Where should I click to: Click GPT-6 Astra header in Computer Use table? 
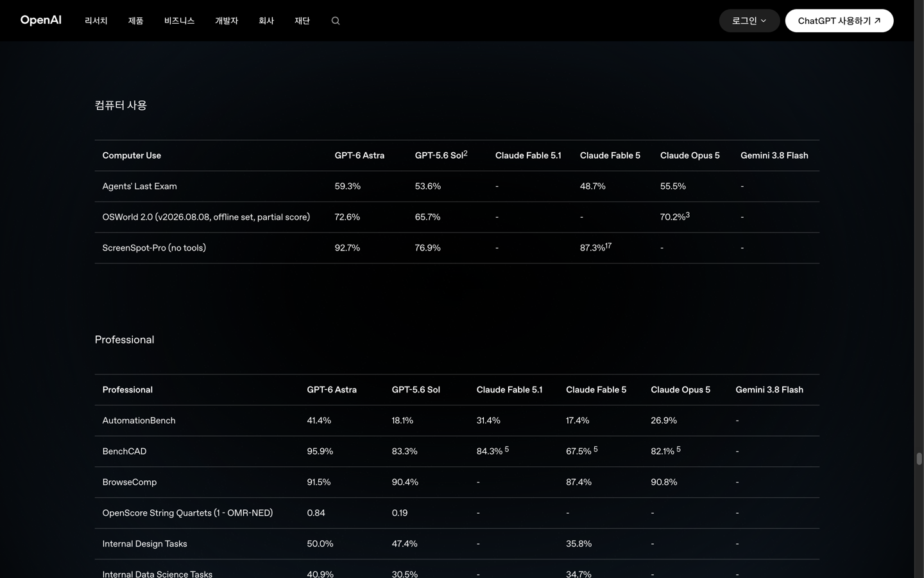coord(359,155)
